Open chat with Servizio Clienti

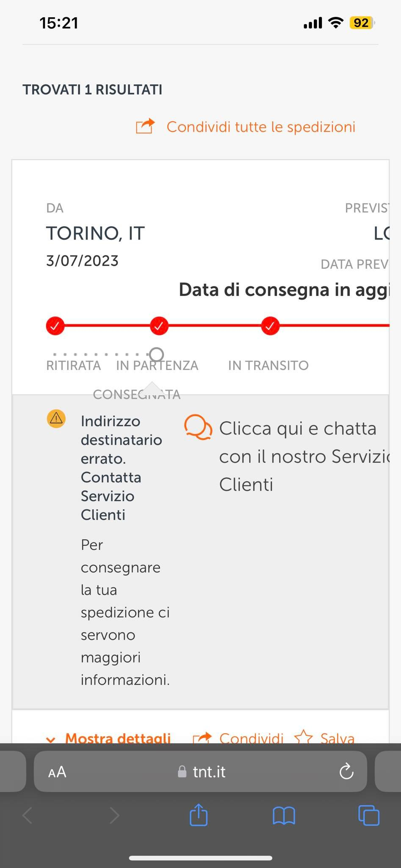[x=297, y=456]
